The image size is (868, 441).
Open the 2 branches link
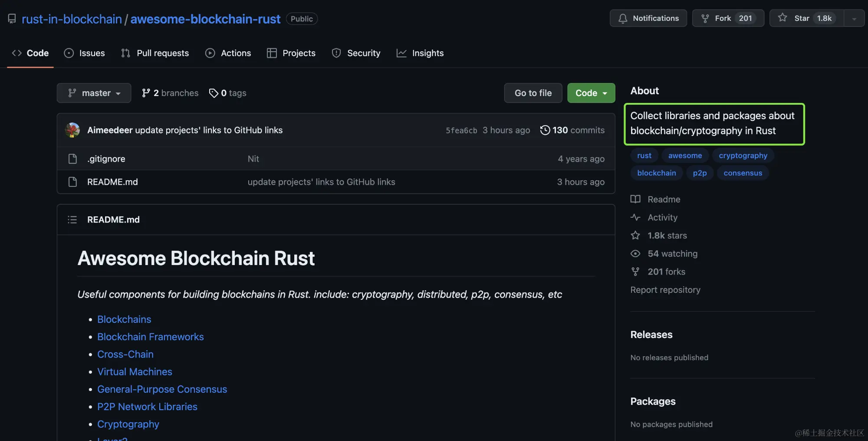[170, 93]
